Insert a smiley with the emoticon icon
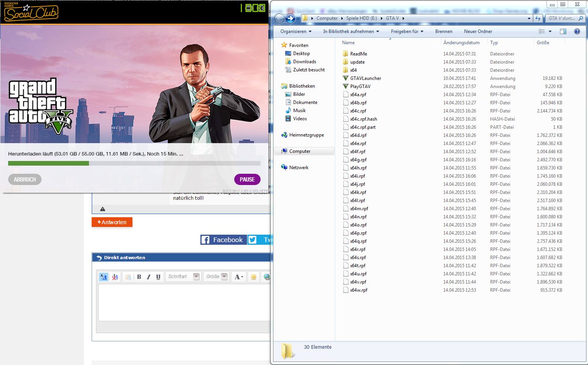 click(x=254, y=277)
